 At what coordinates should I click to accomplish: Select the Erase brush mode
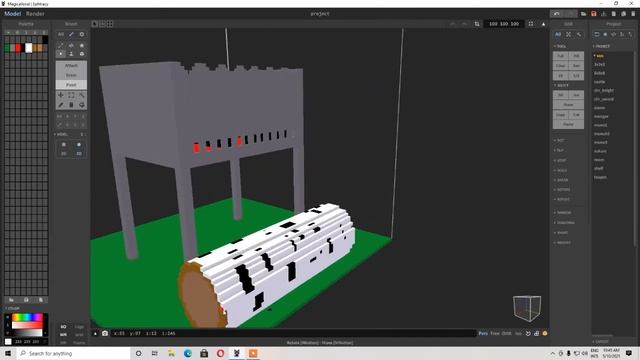(71, 75)
